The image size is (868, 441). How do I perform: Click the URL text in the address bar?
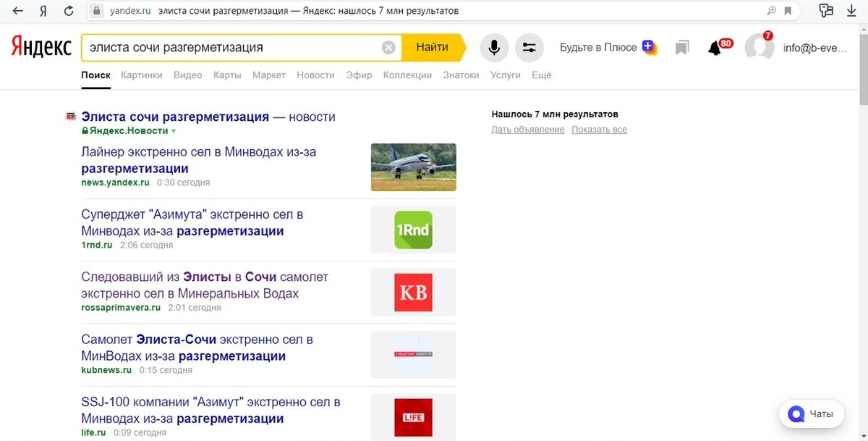point(129,11)
